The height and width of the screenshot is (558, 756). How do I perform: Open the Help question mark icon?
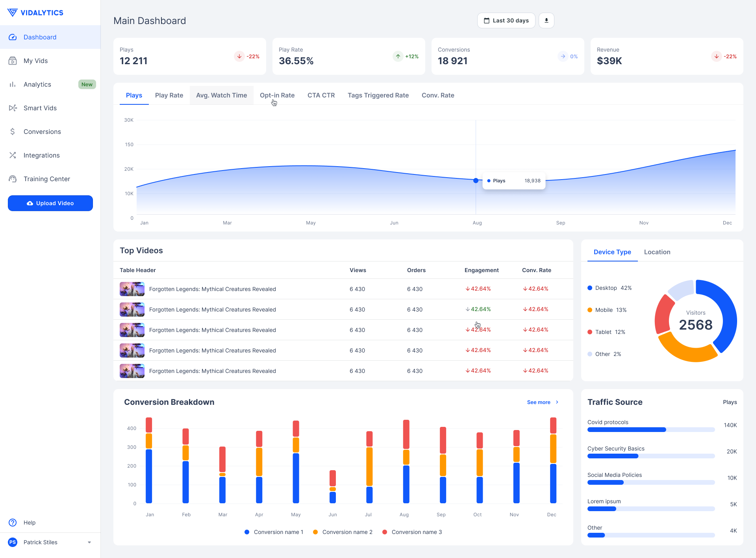pyautogui.click(x=13, y=523)
